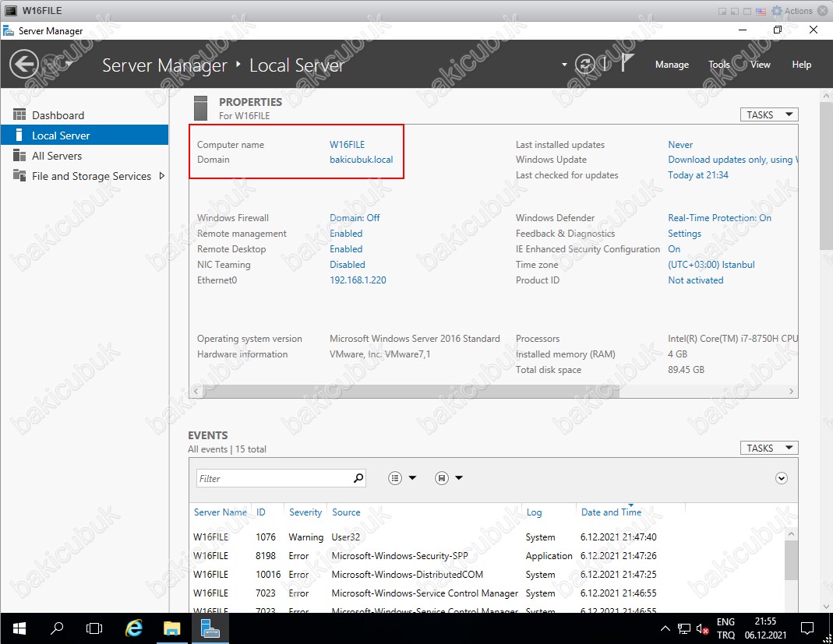Open the Windows Start menu

tap(19, 628)
